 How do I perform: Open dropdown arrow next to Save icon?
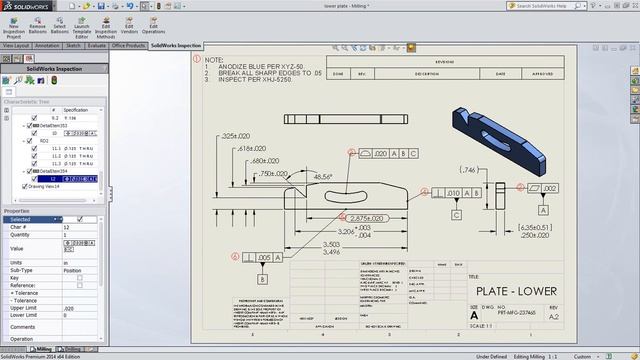click(x=108, y=7)
